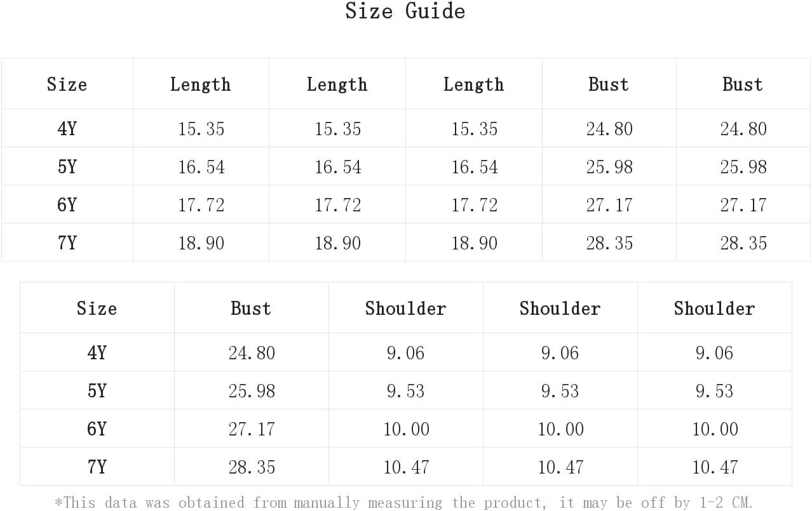
Task: Select the Size header in top table
Action: tap(67, 84)
